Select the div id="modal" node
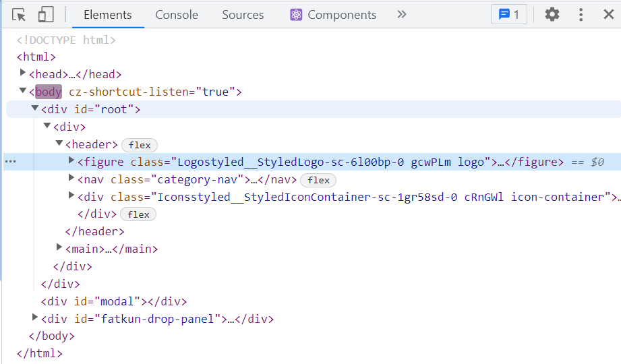Screen dimensions: 621x364 pyautogui.click(x=114, y=302)
